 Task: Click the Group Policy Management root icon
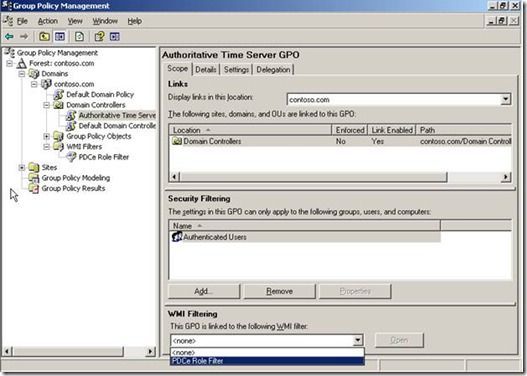tap(10, 53)
